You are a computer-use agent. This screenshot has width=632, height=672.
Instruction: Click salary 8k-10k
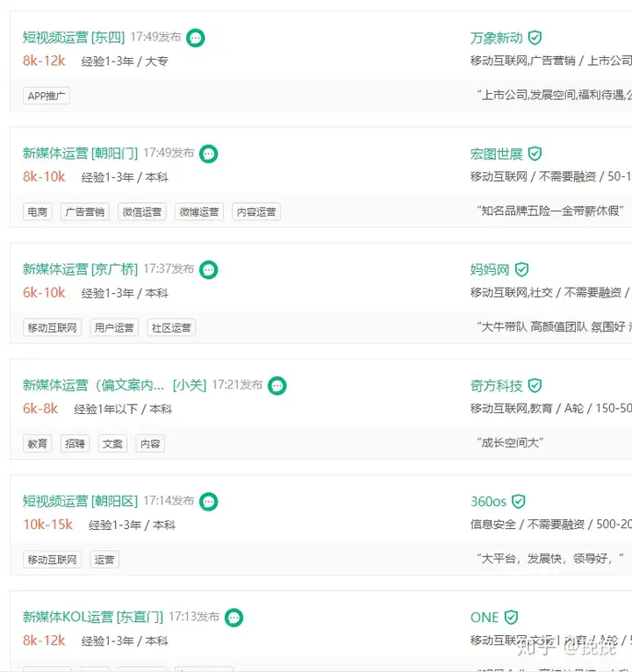click(44, 176)
